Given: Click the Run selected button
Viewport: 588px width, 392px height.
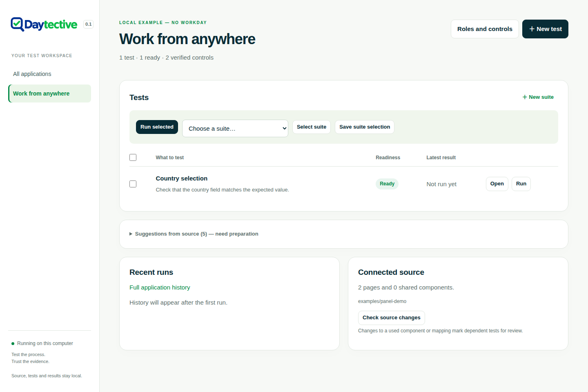Looking at the screenshot, I should point(157,127).
